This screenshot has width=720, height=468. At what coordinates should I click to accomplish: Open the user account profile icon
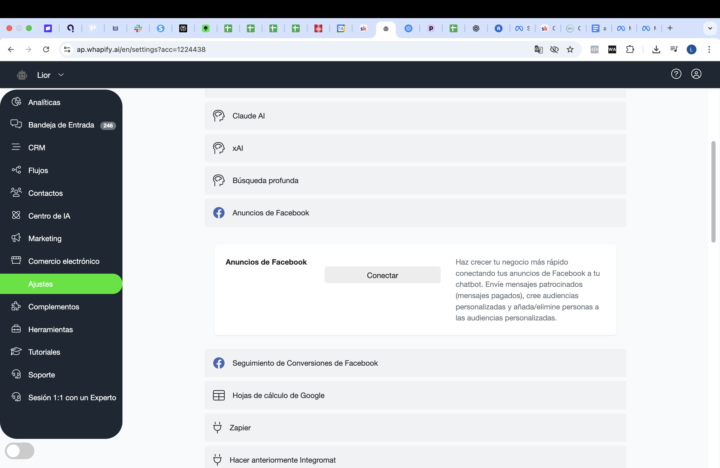pos(696,74)
